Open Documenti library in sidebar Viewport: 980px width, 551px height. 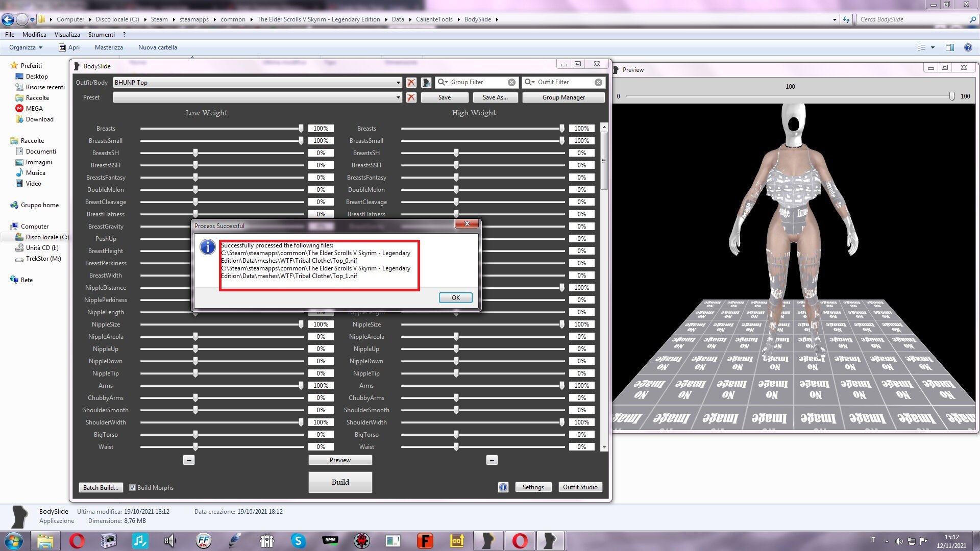point(36,152)
